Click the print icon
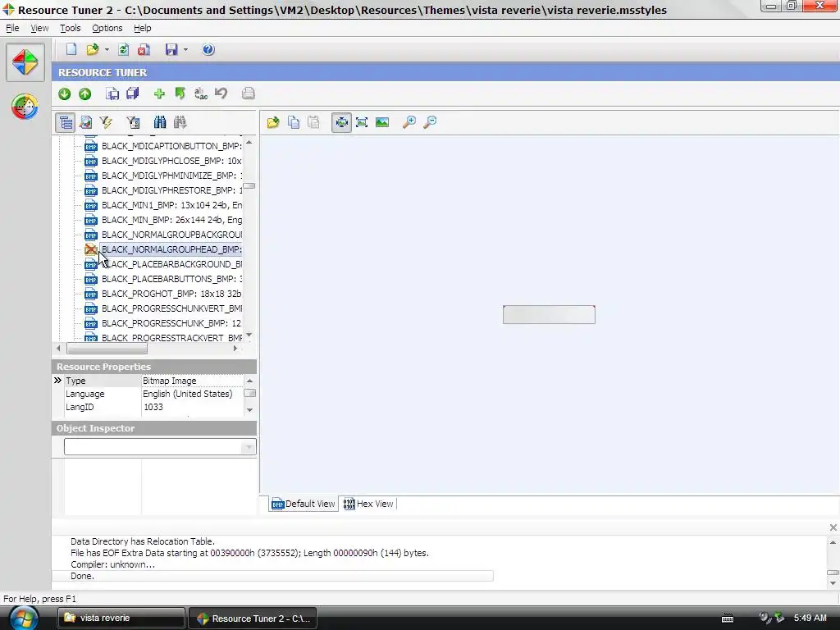This screenshot has width=840, height=630. pos(248,94)
